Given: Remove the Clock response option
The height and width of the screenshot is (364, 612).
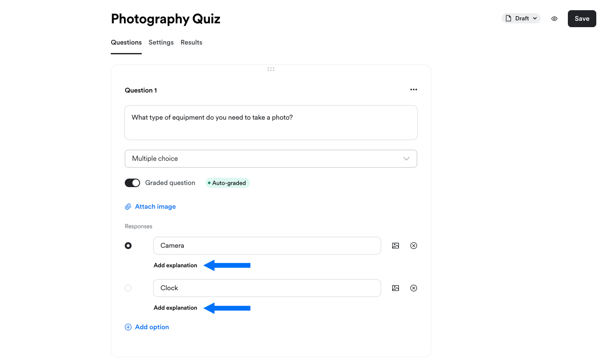Looking at the screenshot, I should coord(414,288).
